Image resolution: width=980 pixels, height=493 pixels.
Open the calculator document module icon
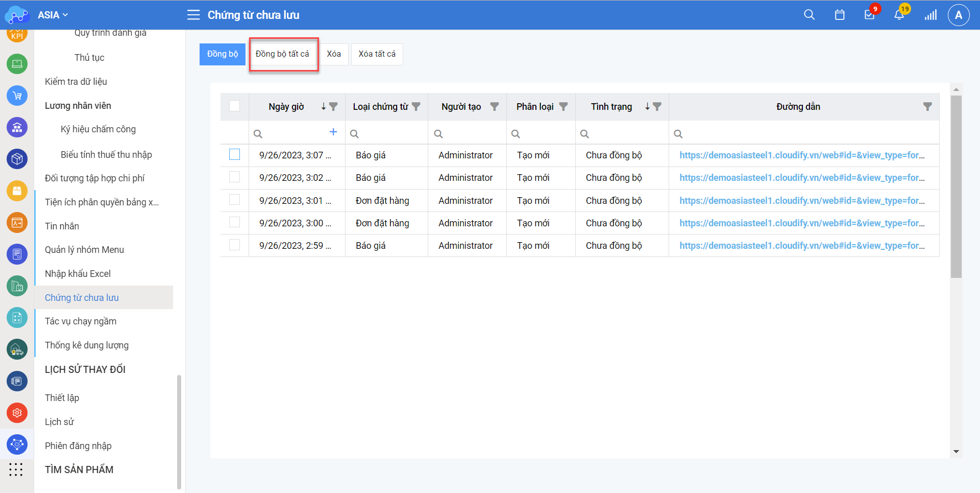point(17,254)
